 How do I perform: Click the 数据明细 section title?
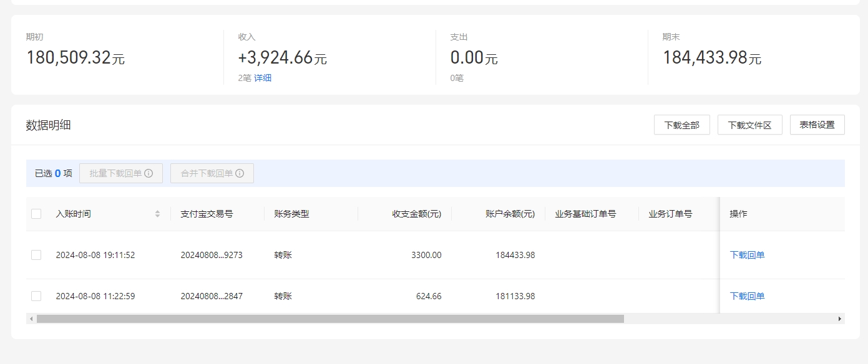pyautogui.click(x=48, y=125)
